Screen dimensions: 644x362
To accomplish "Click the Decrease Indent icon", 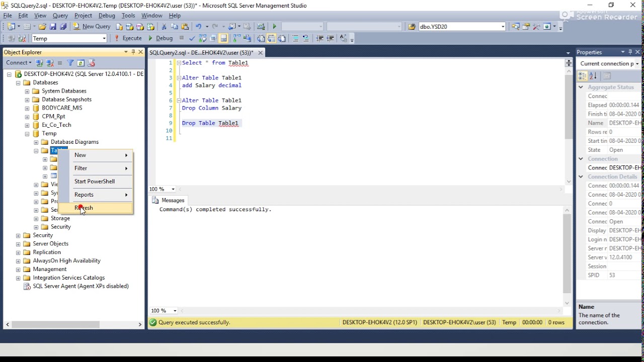I will (x=319, y=38).
